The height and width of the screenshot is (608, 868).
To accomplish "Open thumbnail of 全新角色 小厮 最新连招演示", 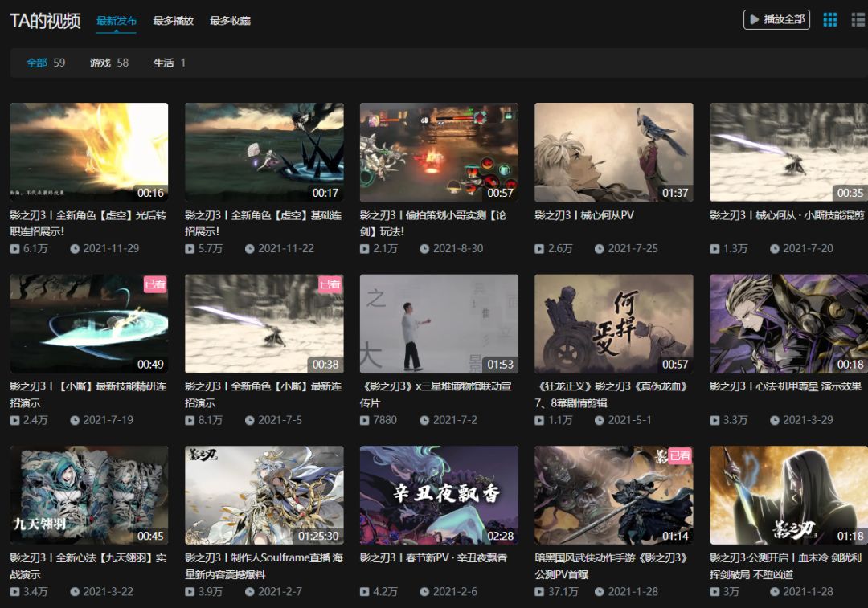I will (264, 324).
